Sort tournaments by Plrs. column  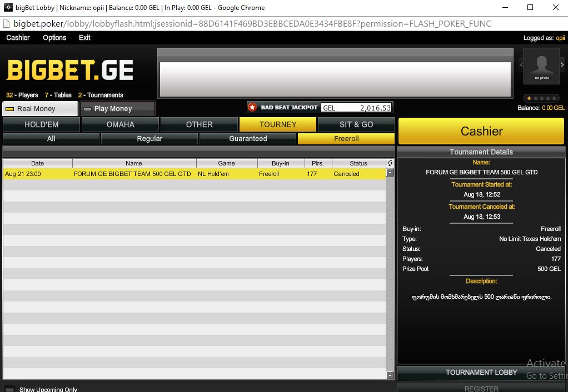pos(318,163)
